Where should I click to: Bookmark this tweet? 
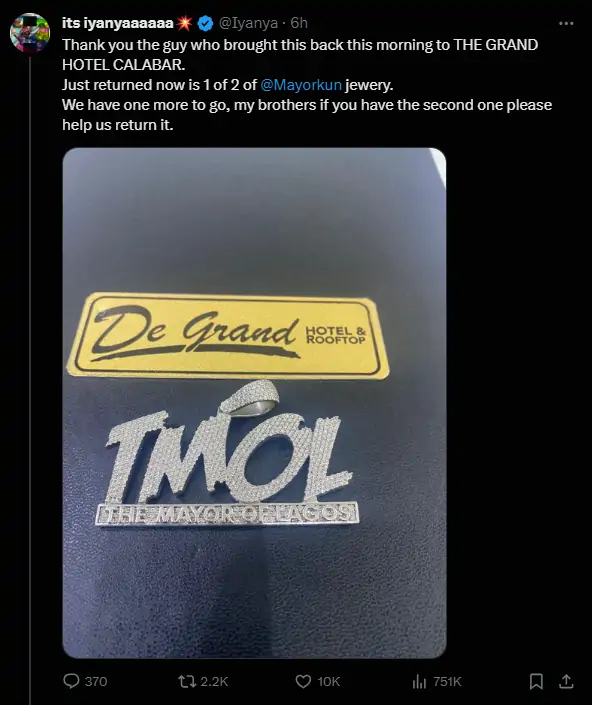[536, 682]
